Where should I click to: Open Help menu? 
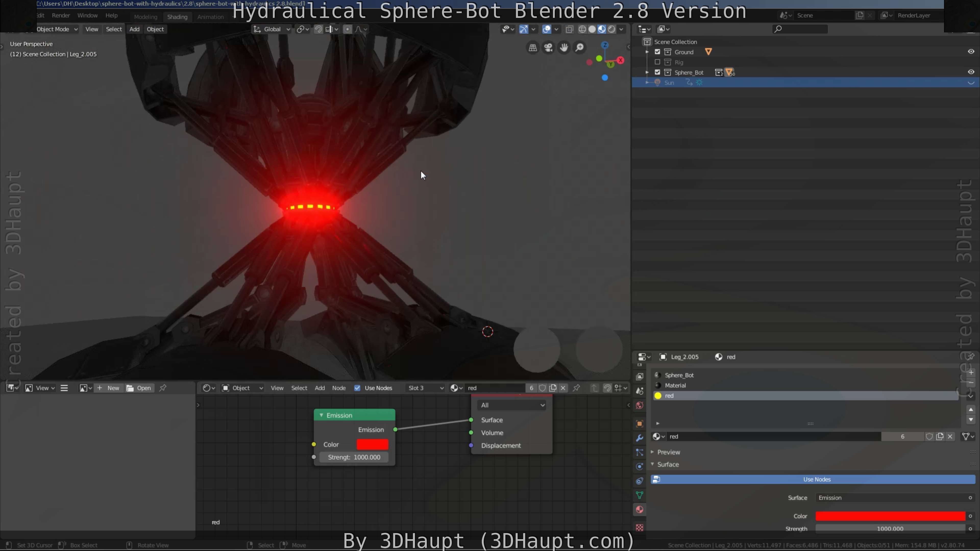[x=112, y=16]
